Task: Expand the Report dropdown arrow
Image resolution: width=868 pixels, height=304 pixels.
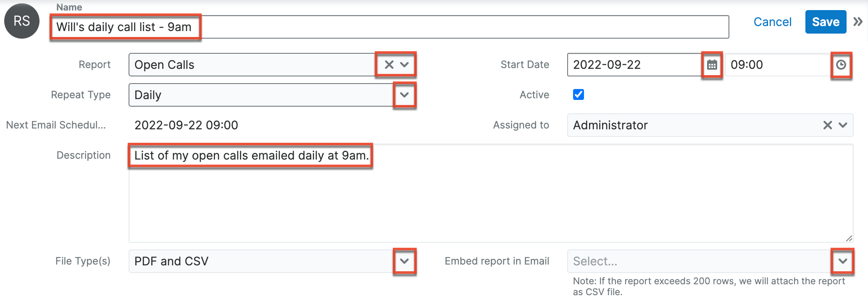Action: click(x=405, y=65)
